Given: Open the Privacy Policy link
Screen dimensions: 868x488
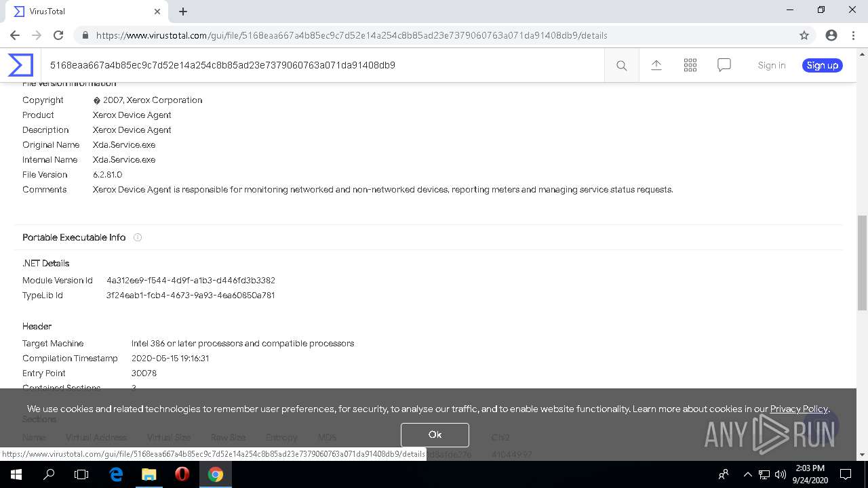Looking at the screenshot, I should tap(799, 409).
